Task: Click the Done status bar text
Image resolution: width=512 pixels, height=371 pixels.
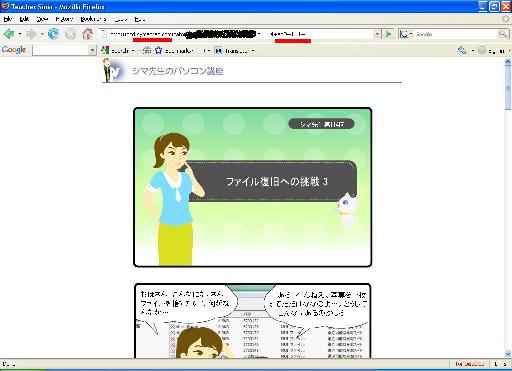Action: pyautogui.click(x=8, y=364)
